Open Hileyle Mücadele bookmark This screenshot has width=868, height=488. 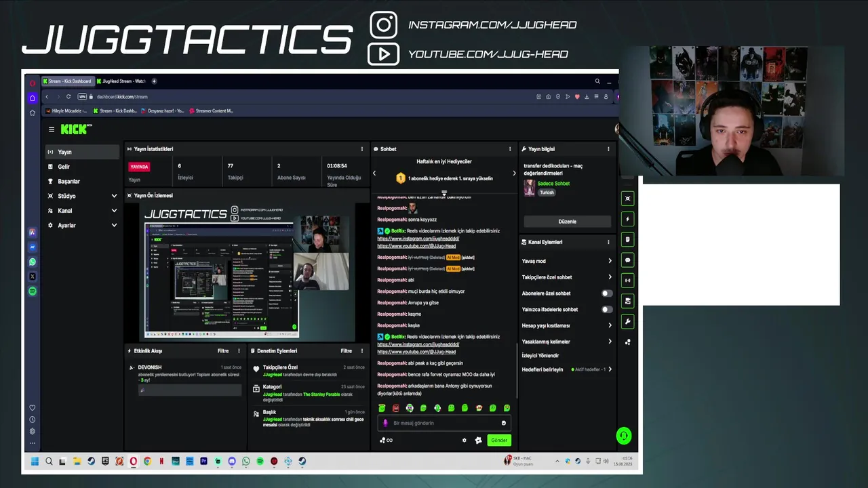[x=66, y=110]
